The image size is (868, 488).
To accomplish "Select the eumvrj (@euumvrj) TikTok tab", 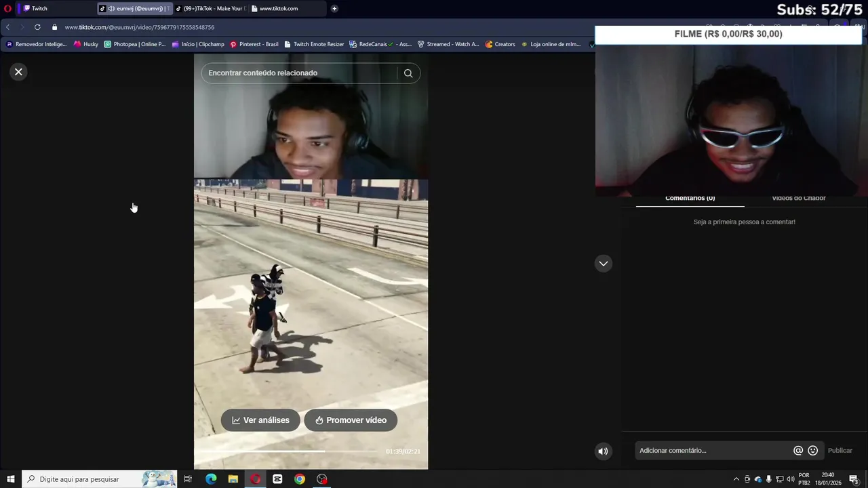I will pyautogui.click(x=134, y=9).
